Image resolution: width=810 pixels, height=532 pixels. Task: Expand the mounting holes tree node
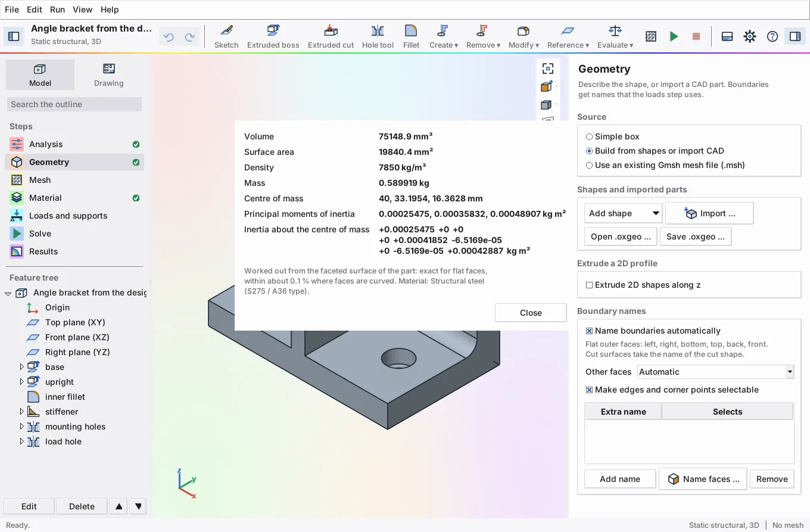tap(22, 427)
